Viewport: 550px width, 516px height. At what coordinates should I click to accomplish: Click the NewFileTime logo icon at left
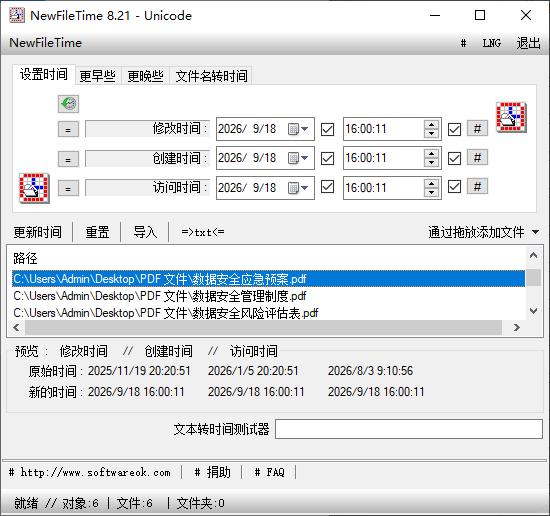[34, 188]
